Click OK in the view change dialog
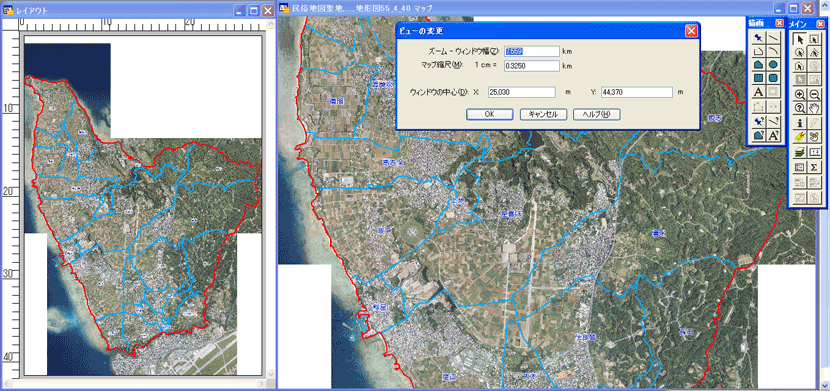 pyautogui.click(x=490, y=114)
